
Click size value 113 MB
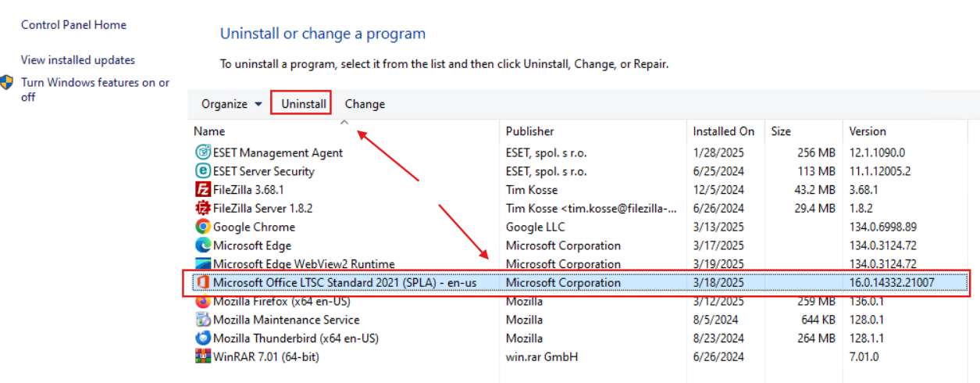817,171
